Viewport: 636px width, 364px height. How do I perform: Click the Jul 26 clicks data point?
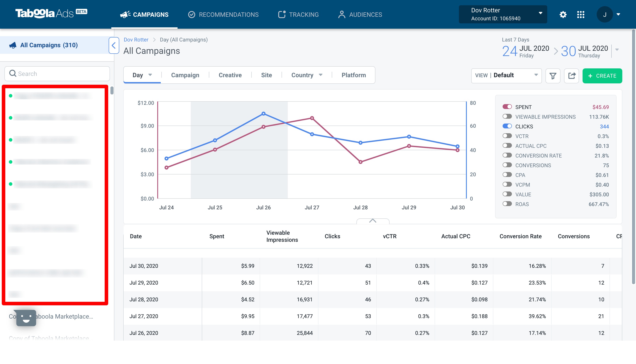click(263, 113)
